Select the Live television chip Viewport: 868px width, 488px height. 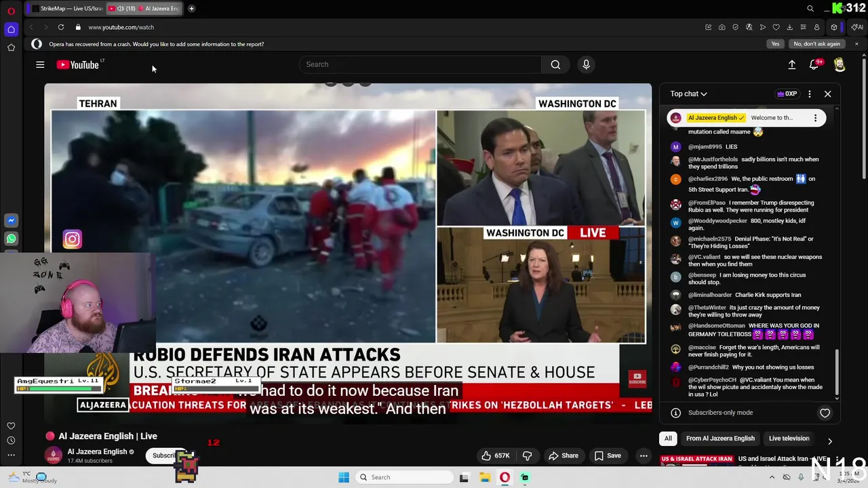pyautogui.click(x=789, y=439)
